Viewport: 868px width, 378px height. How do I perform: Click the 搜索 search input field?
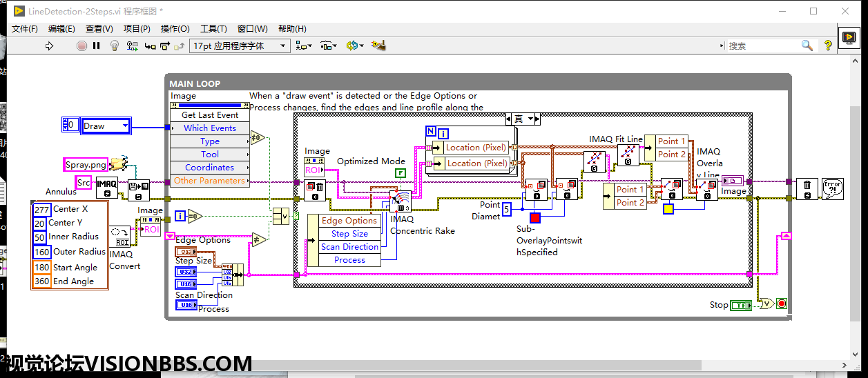coord(763,46)
